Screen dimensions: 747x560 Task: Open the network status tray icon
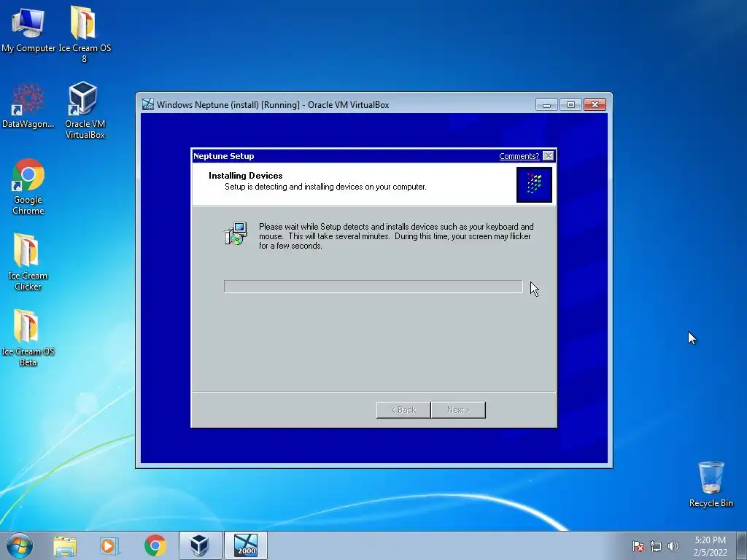coord(656,546)
